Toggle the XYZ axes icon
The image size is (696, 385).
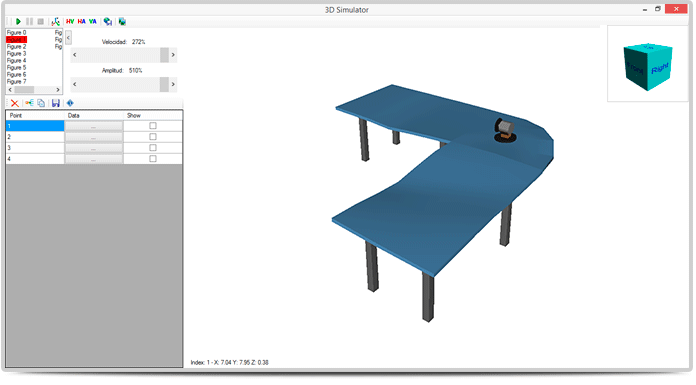55,21
